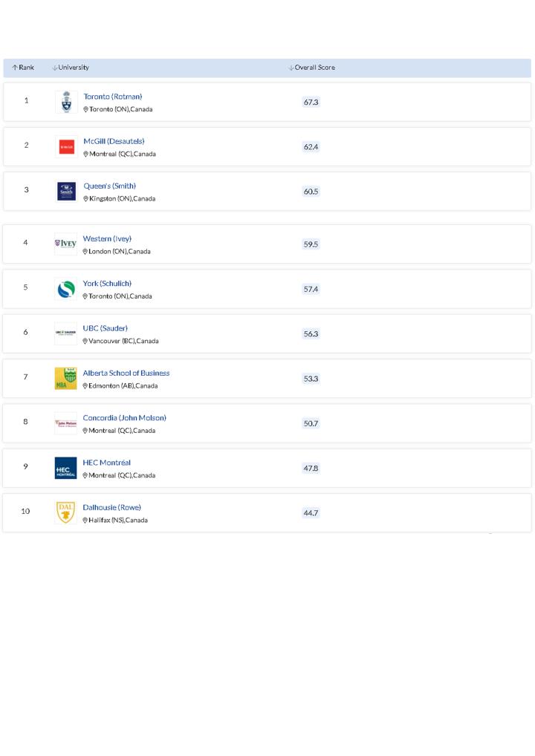Click the UBC Sauder logo
Viewport: 535px width, 756px height.
tap(65, 333)
